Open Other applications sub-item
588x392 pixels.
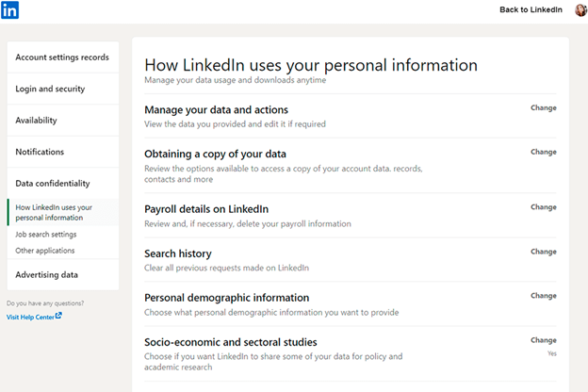pos(45,251)
